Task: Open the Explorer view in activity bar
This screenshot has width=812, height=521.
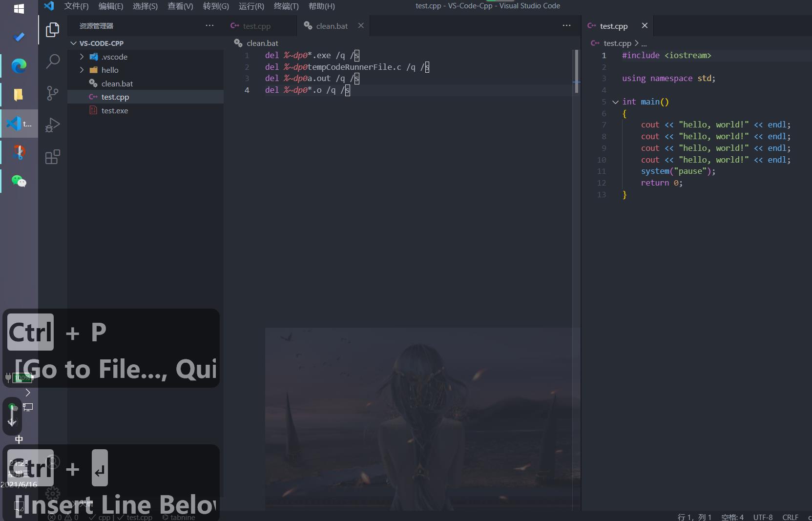Action: click(52, 30)
